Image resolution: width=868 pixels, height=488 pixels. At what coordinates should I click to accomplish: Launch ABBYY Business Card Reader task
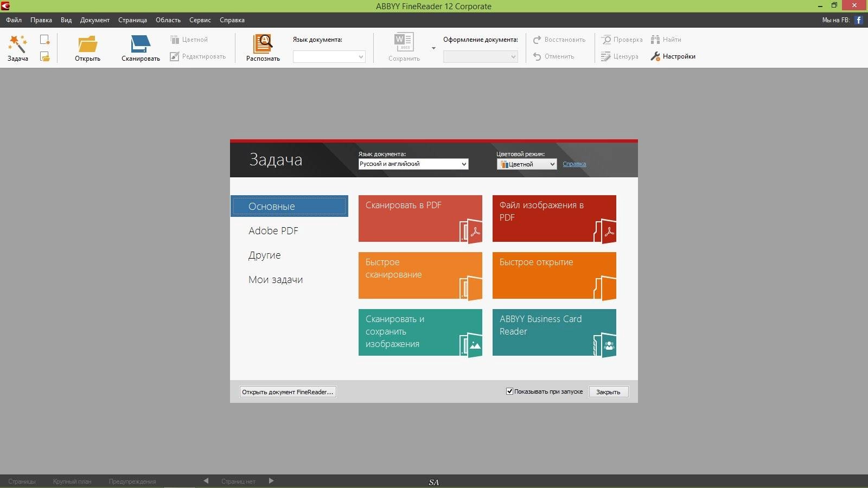pyautogui.click(x=554, y=332)
